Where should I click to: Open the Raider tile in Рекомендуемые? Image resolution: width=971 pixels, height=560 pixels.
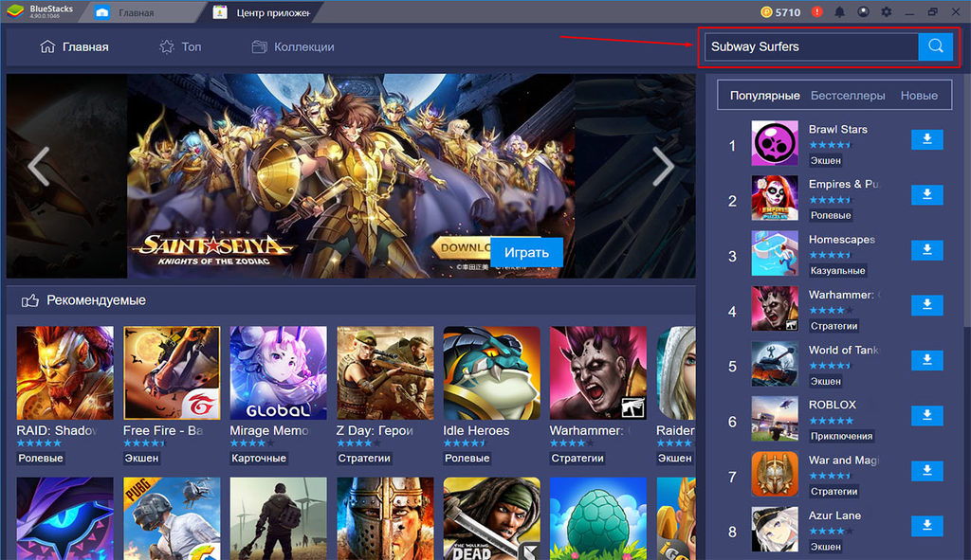tap(676, 373)
